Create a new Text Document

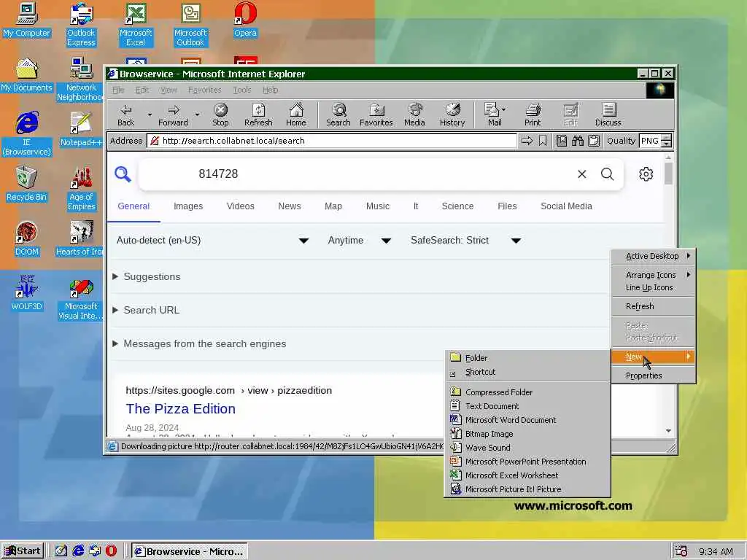(527, 406)
